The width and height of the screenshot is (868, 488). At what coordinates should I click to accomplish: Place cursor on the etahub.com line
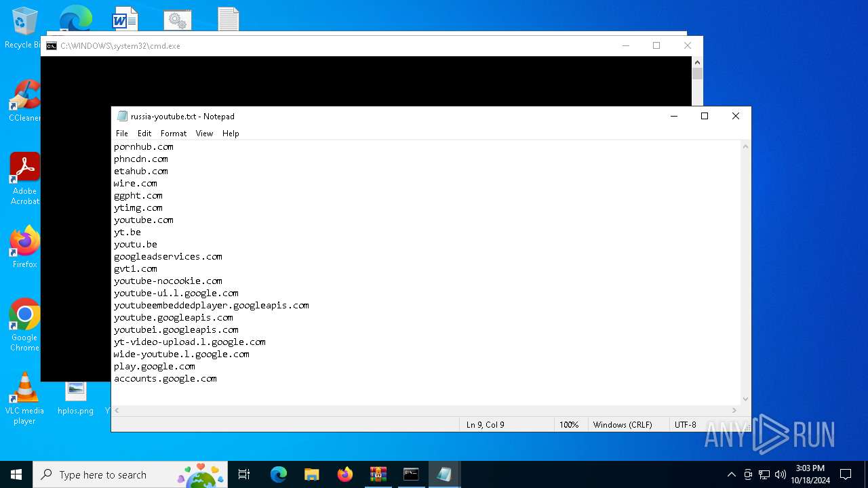(141, 171)
